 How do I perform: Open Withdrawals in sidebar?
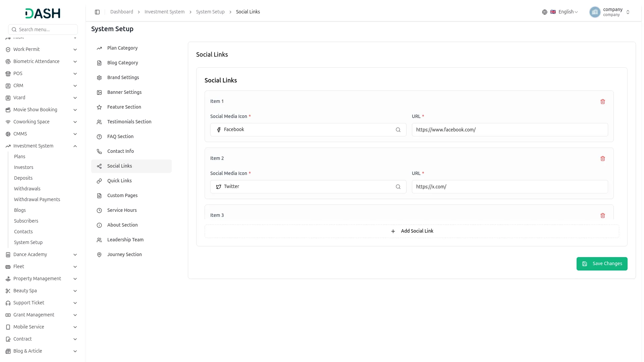[x=27, y=189]
